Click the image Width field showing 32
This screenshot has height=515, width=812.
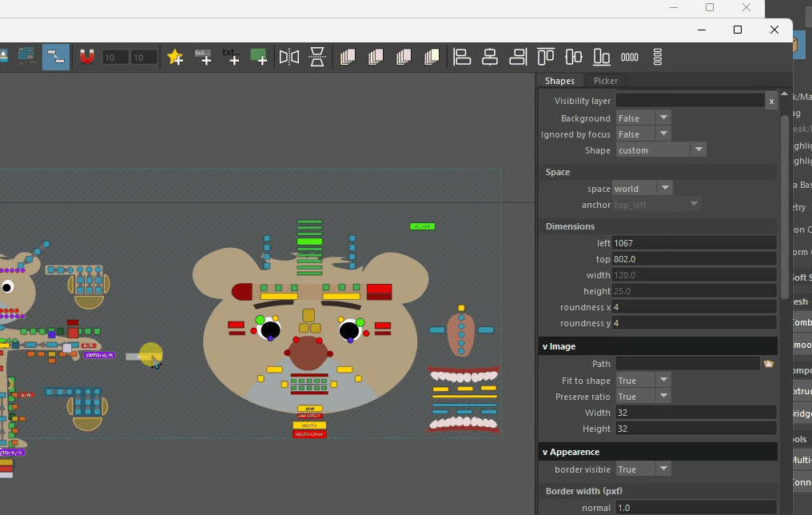coord(696,413)
